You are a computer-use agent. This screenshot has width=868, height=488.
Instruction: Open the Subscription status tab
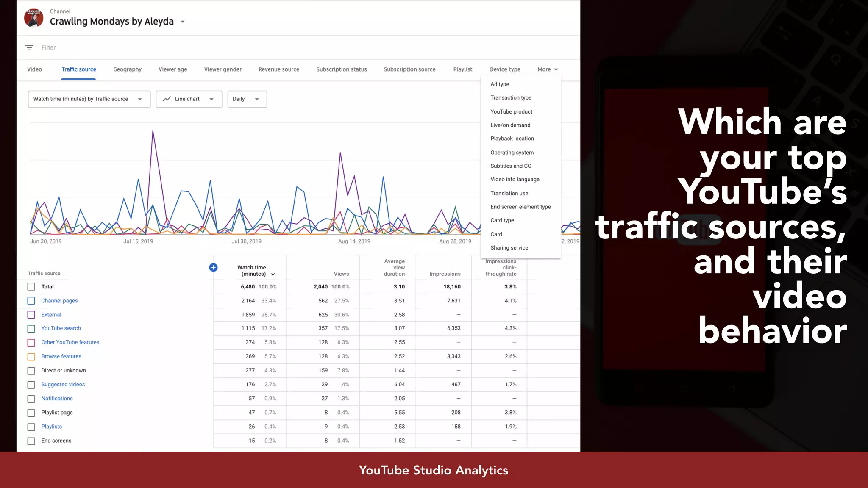(342, 69)
